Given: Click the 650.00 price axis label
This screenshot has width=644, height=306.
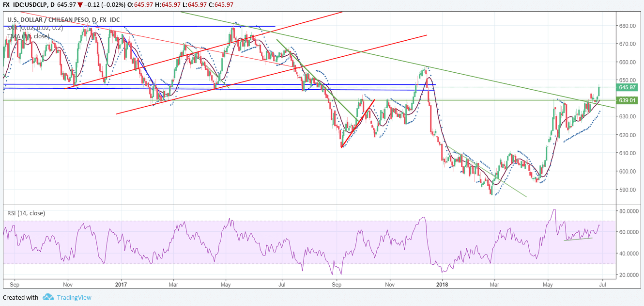Looking at the screenshot, I should point(628,80).
